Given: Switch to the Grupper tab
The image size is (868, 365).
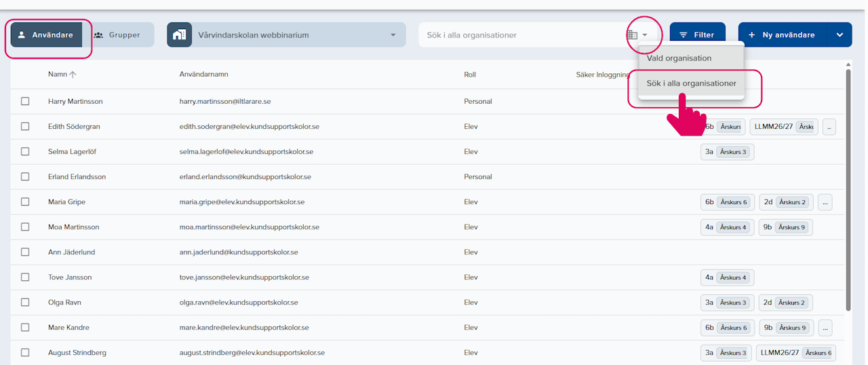Looking at the screenshot, I should pyautogui.click(x=118, y=35).
